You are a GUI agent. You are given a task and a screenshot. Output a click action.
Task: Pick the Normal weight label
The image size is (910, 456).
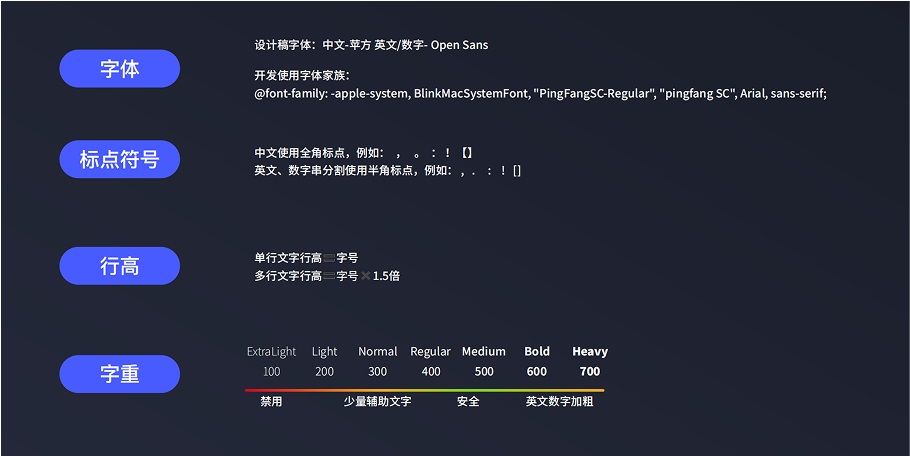[x=378, y=352]
